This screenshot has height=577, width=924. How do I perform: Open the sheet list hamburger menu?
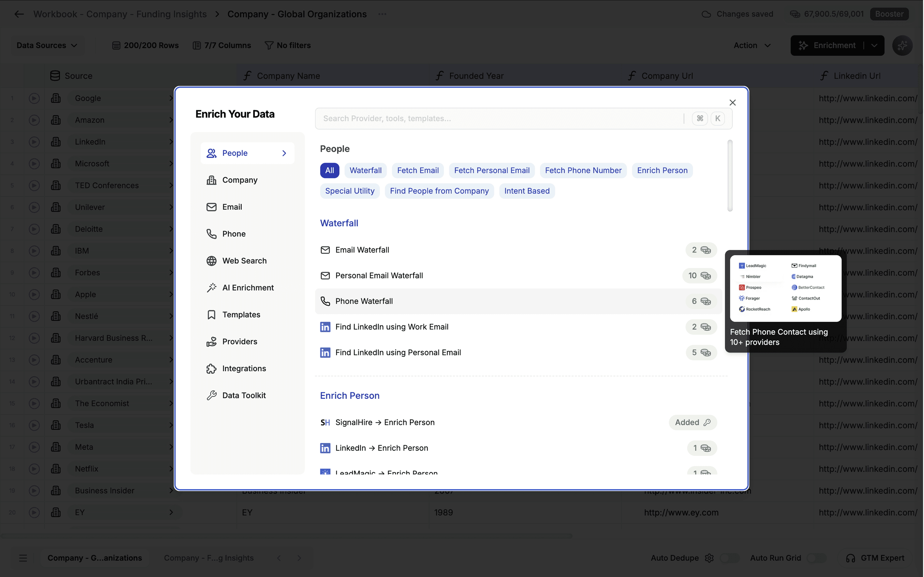click(23, 558)
